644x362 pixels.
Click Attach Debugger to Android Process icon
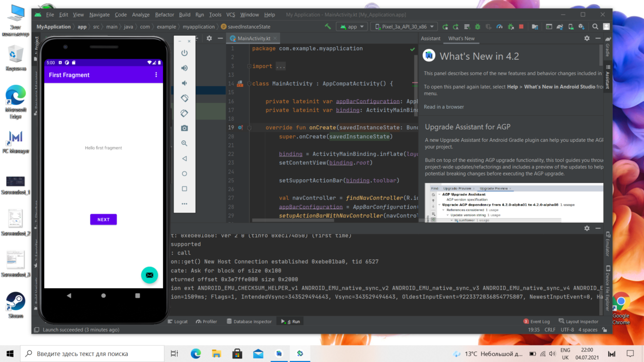click(x=510, y=27)
